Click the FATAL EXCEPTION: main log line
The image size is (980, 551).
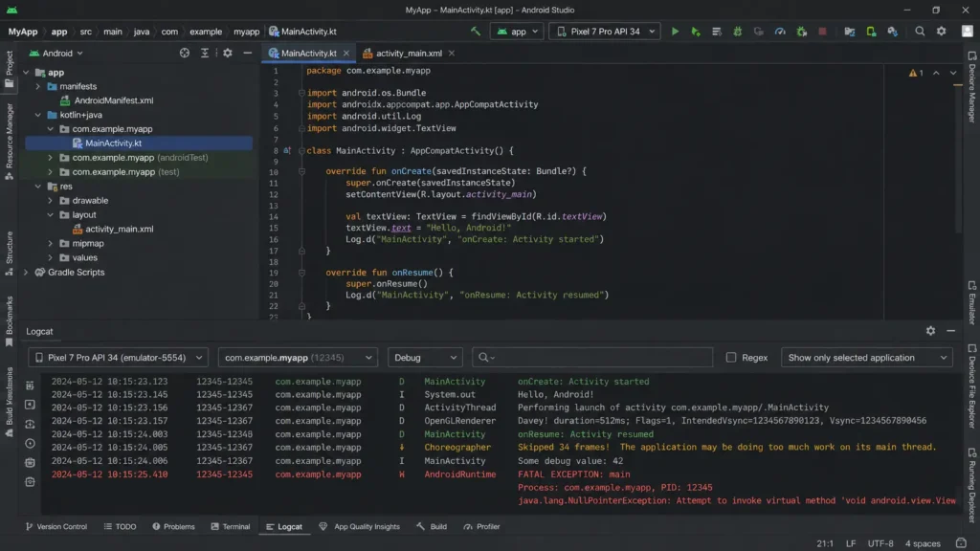[x=574, y=474]
